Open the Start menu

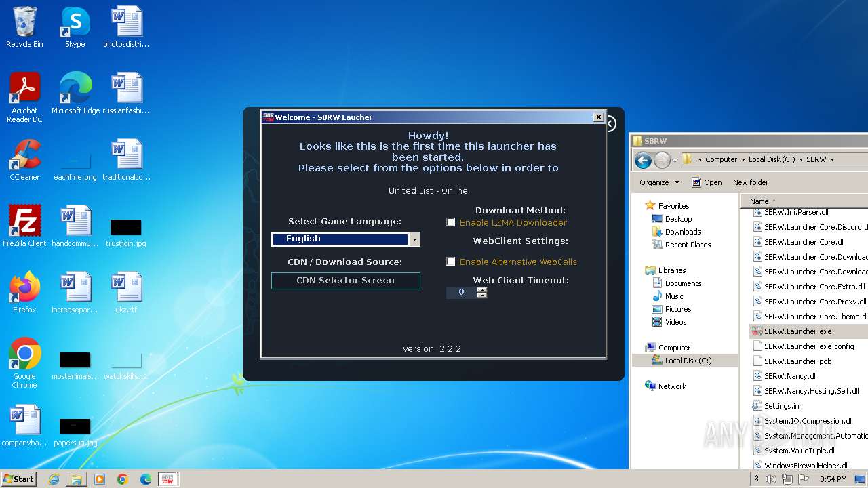(x=19, y=479)
